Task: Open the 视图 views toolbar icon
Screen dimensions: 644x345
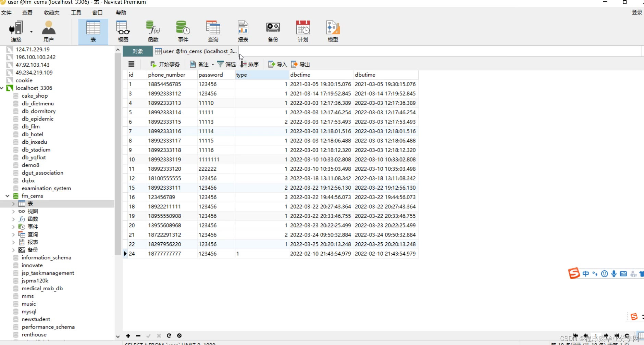Action: (123, 31)
